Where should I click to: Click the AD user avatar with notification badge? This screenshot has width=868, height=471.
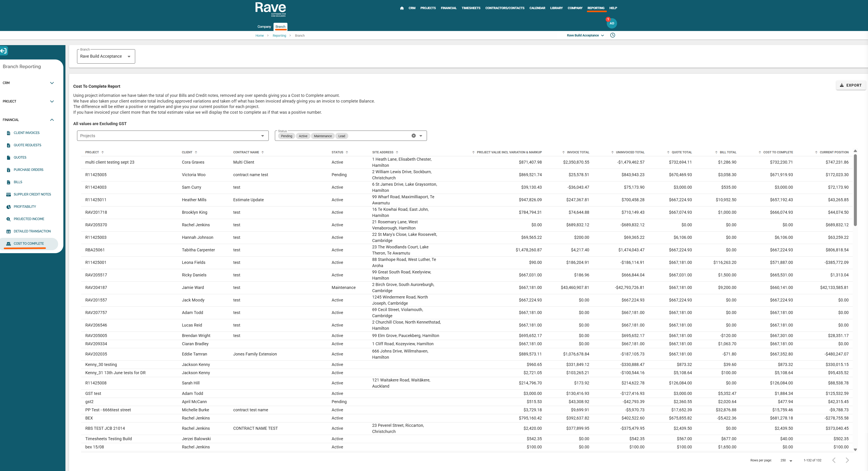[x=612, y=23]
